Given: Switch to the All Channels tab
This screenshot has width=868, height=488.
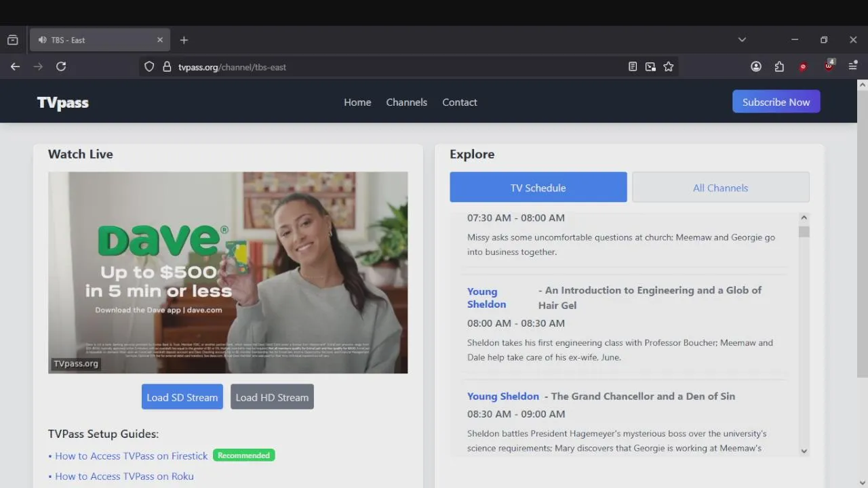Looking at the screenshot, I should click(721, 187).
